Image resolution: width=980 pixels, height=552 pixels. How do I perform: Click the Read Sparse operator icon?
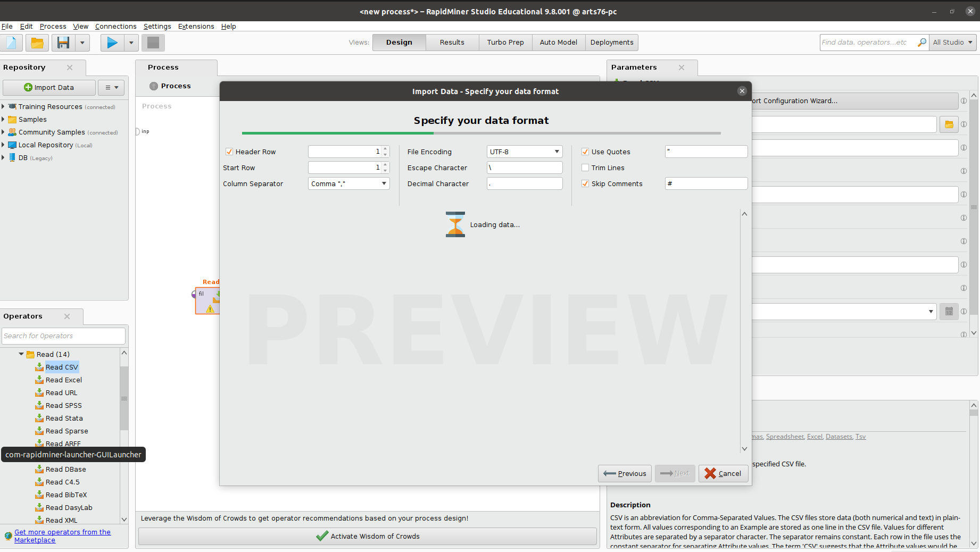[x=39, y=431]
